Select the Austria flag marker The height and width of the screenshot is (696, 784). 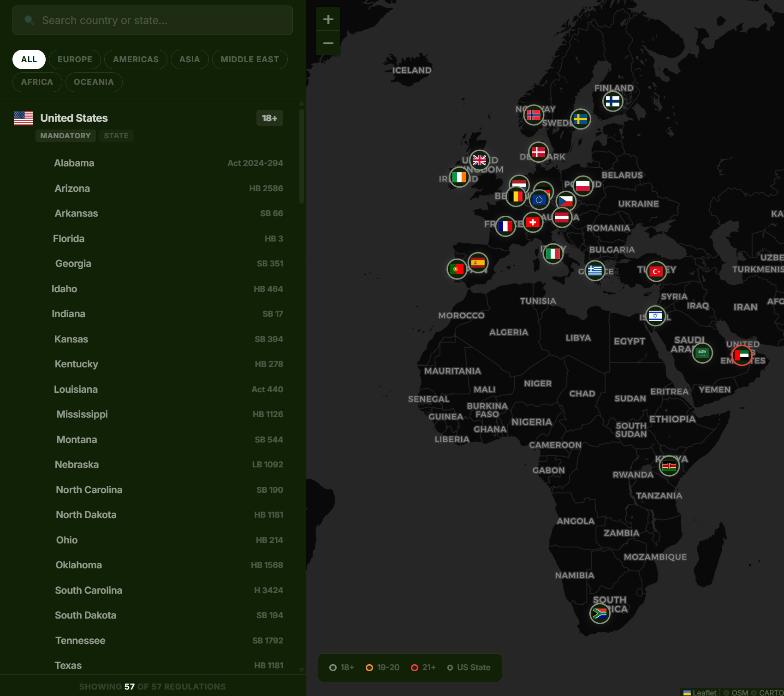(562, 217)
